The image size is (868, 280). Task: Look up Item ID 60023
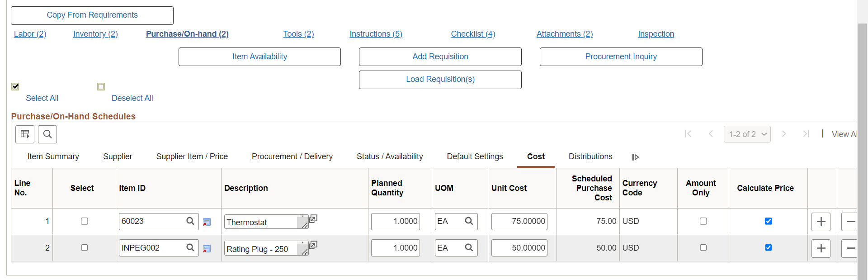coord(190,221)
